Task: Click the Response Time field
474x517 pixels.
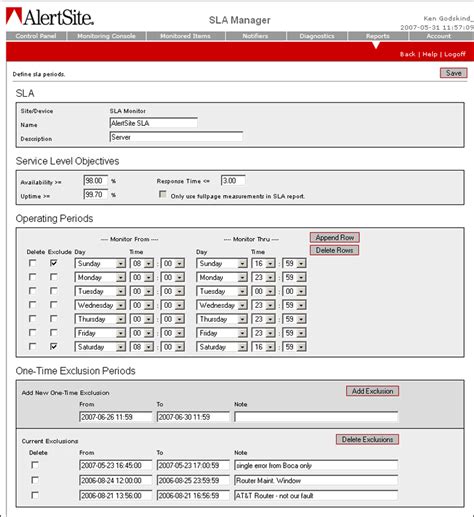Action: point(233,181)
